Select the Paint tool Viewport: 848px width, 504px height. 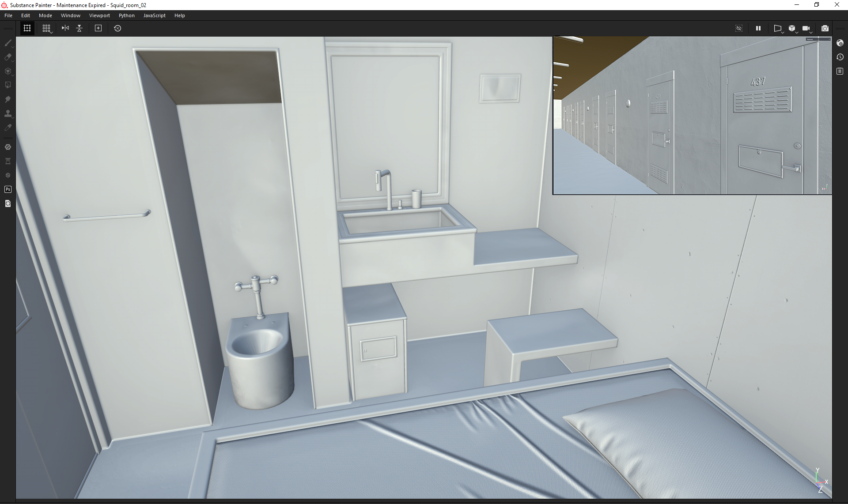pos(8,43)
